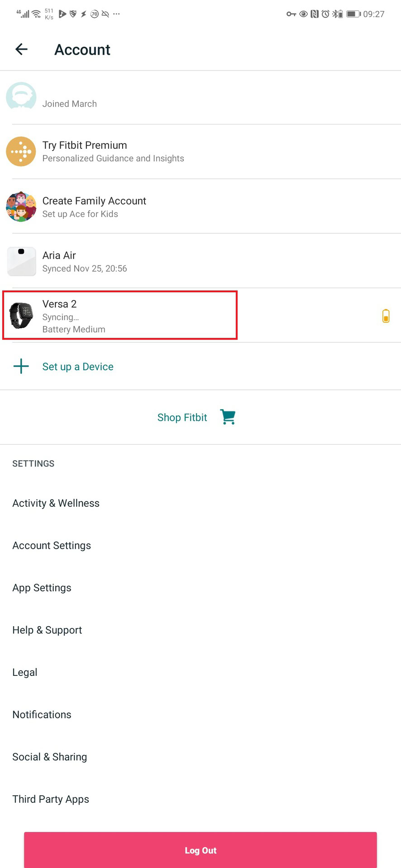Tap the Family Account group icon

point(21,207)
